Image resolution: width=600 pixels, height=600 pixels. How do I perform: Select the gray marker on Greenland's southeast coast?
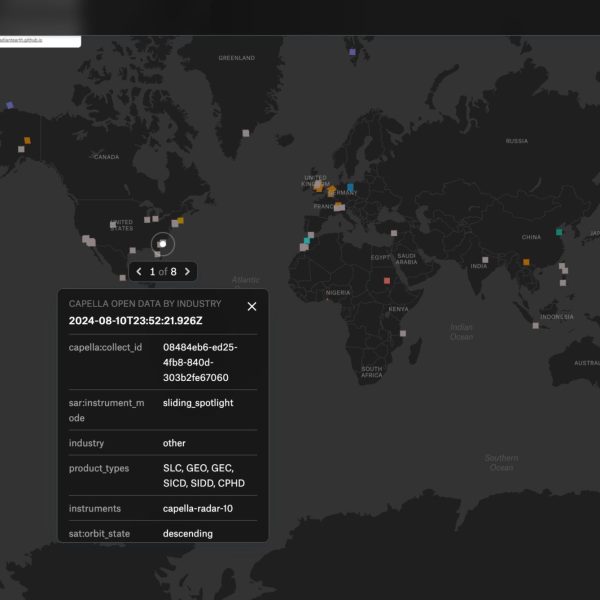point(246,133)
